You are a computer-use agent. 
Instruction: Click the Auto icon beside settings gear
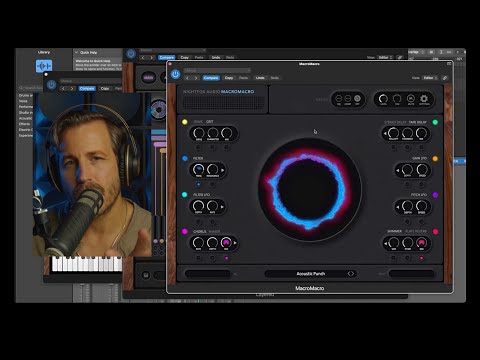click(411, 99)
